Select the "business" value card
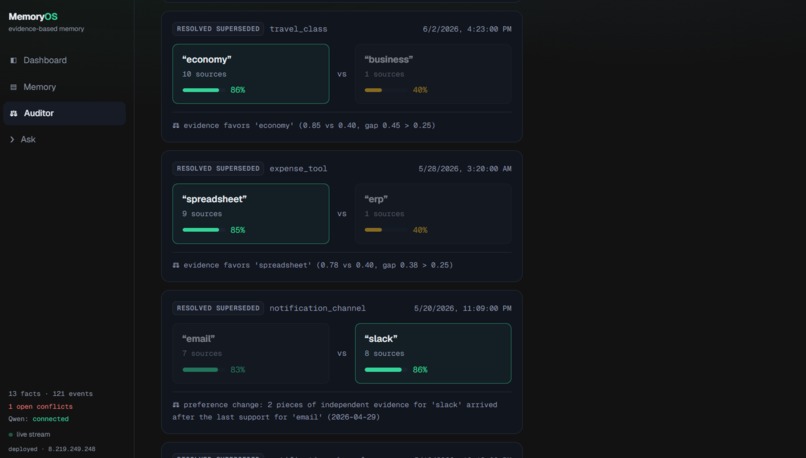The image size is (806, 458). [x=433, y=74]
